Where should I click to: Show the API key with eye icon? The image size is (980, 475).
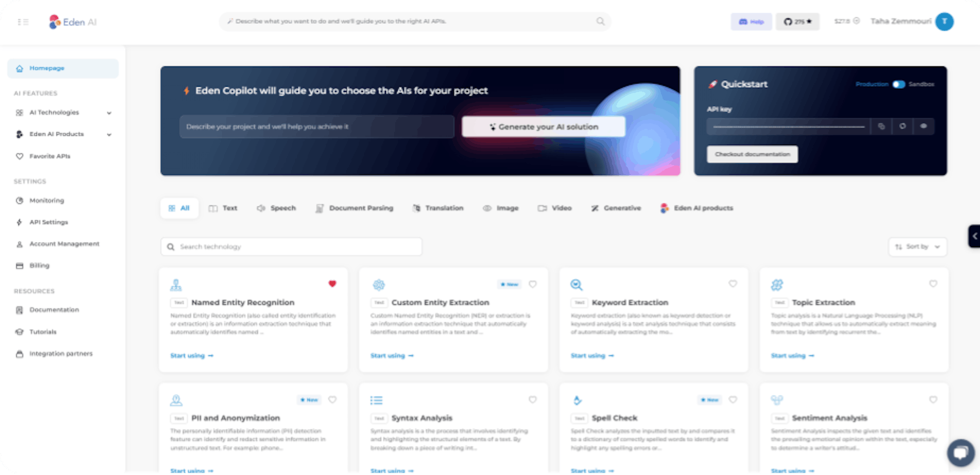(923, 126)
